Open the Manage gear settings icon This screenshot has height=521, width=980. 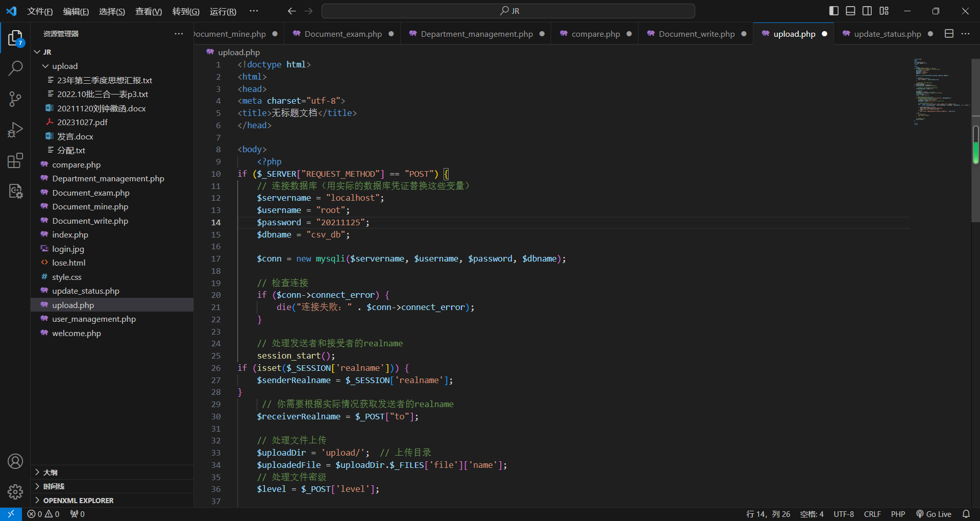tap(15, 491)
